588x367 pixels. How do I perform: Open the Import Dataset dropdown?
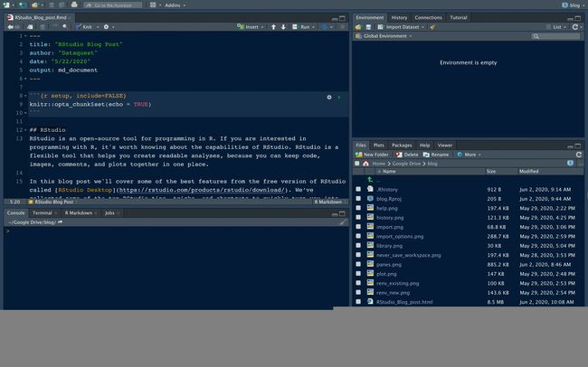pos(401,27)
